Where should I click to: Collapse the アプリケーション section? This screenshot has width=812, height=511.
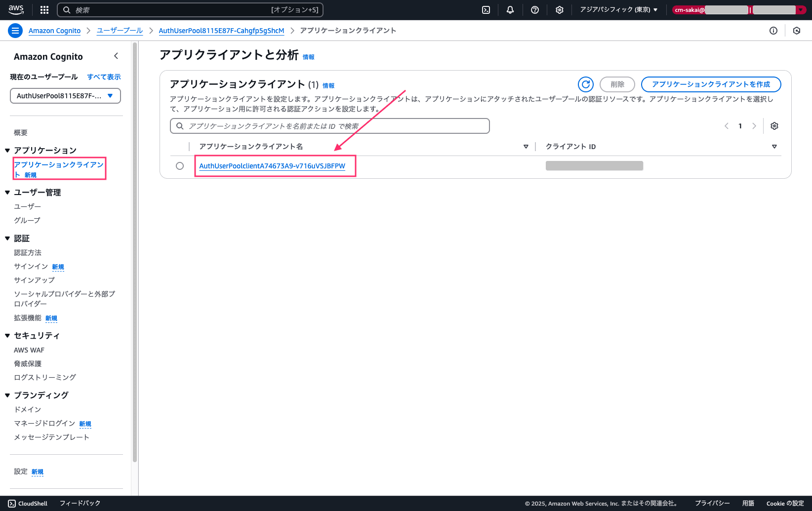pos(7,151)
